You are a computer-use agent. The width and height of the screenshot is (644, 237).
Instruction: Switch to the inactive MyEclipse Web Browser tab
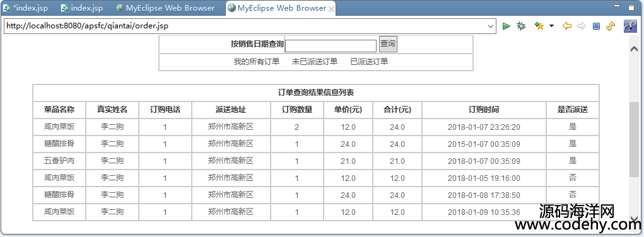165,8
